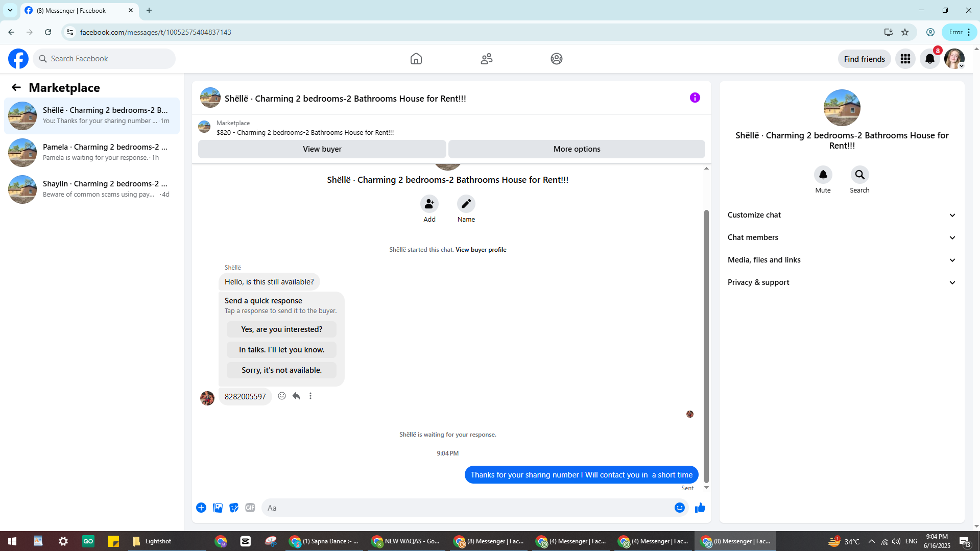The width and height of the screenshot is (980, 551).
Task: Click the large listing photo in info panel
Action: coord(842,108)
